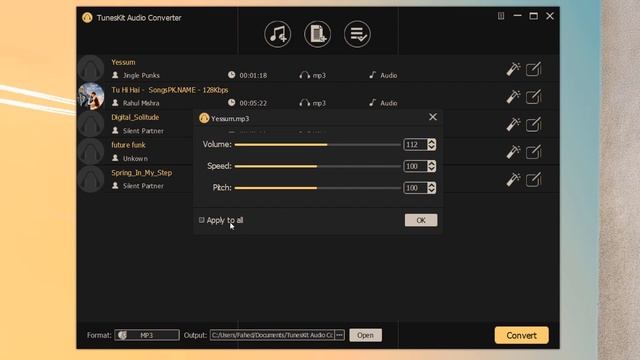Open the Format MP3 selector
This screenshot has width=640, height=360.
click(x=147, y=335)
